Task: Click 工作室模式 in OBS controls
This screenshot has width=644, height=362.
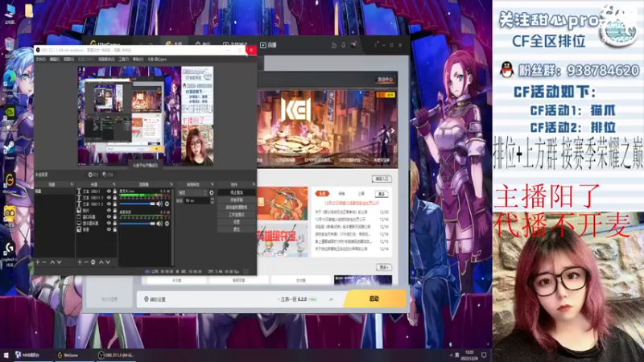Action: (x=236, y=215)
